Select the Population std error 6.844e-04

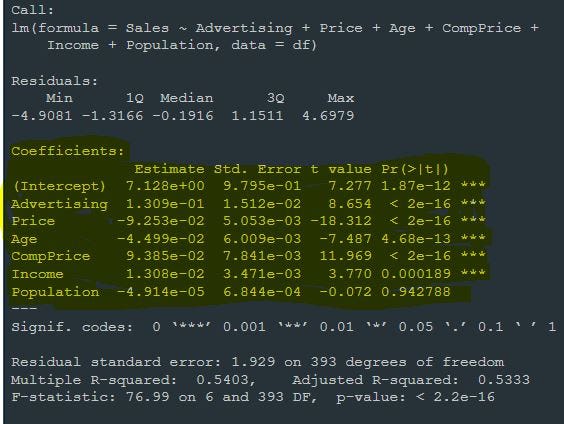click(262, 291)
